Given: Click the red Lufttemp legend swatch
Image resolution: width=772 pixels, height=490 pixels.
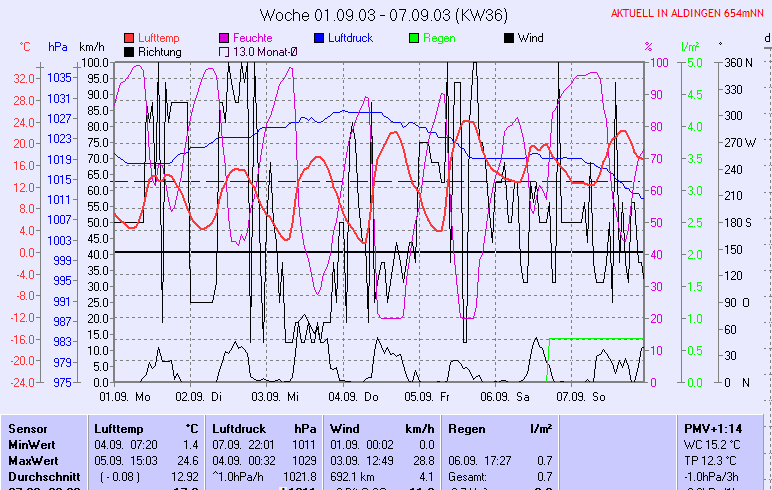Looking at the screenshot, I should click(x=129, y=38).
